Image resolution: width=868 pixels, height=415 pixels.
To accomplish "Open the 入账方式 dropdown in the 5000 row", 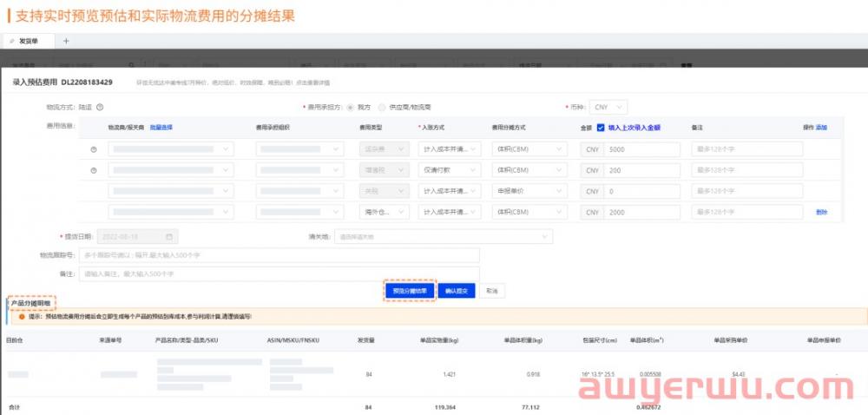I will click(x=450, y=149).
